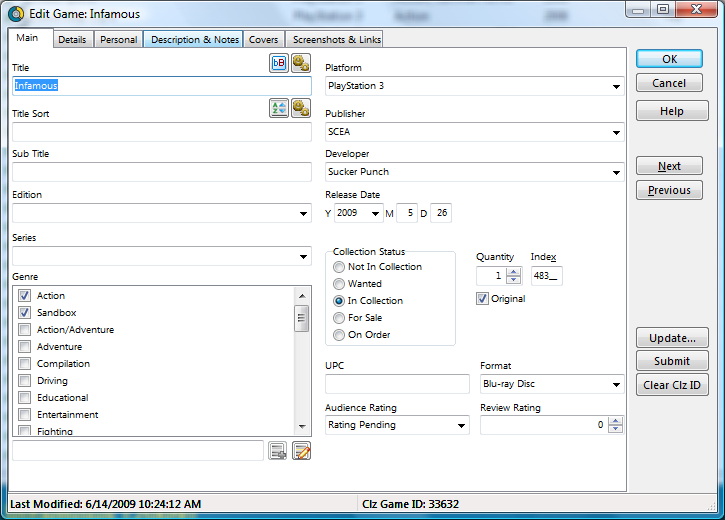Select Not In Collection status

click(x=339, y=267)
